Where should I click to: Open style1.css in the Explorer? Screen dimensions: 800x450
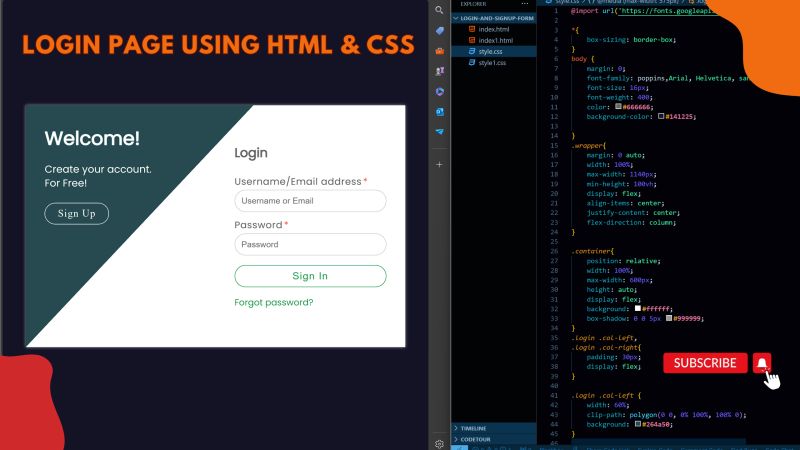click(x=494, y=63)
